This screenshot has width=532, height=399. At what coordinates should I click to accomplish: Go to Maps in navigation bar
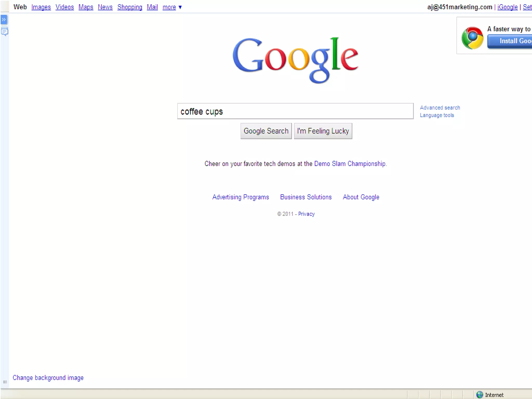[x=86, y=7]
